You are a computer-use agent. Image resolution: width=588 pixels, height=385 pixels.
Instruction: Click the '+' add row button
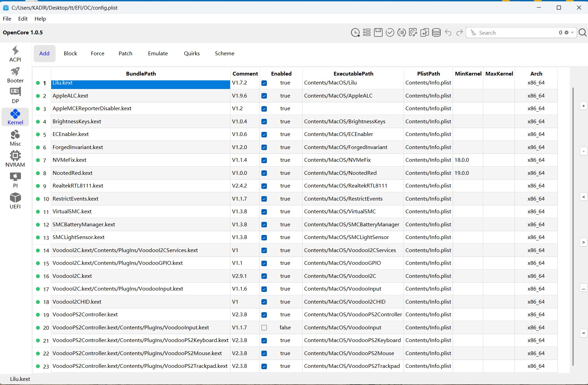[x=584, y=106]
